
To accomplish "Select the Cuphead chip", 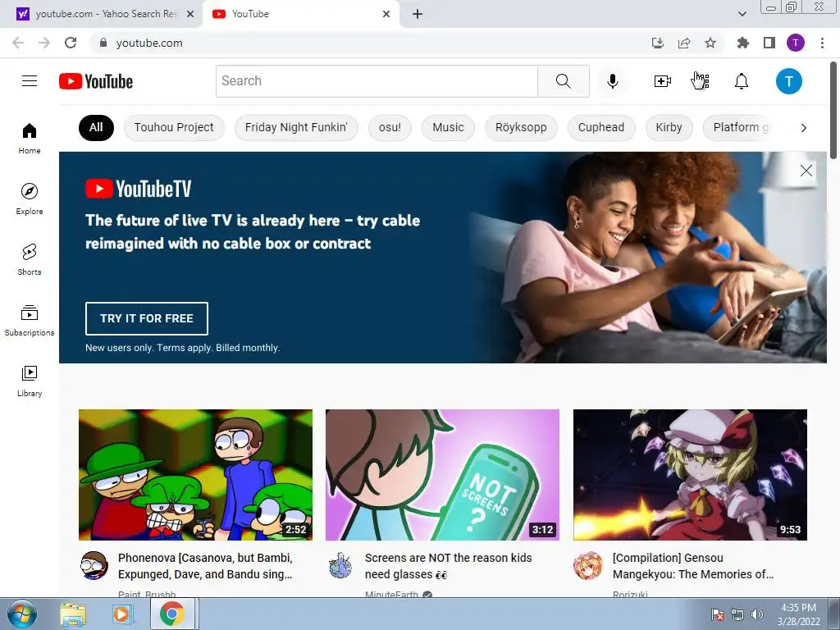I will 601,127.
